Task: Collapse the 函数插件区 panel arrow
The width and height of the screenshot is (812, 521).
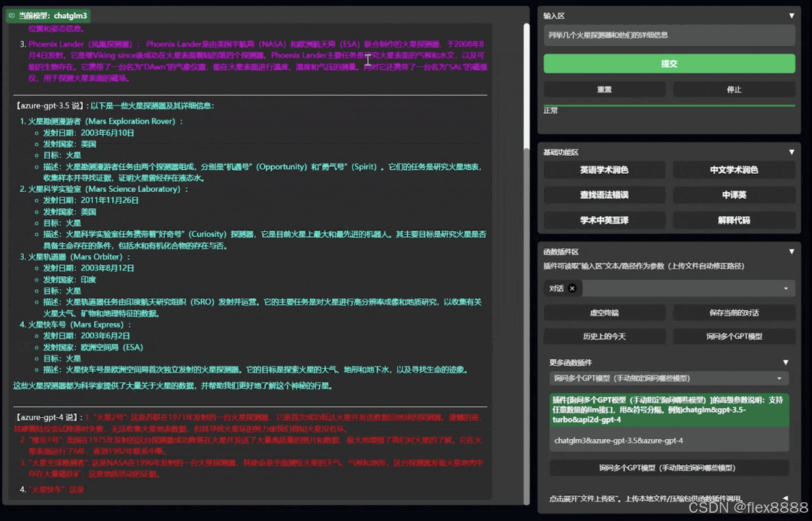Action: [791, 251]
